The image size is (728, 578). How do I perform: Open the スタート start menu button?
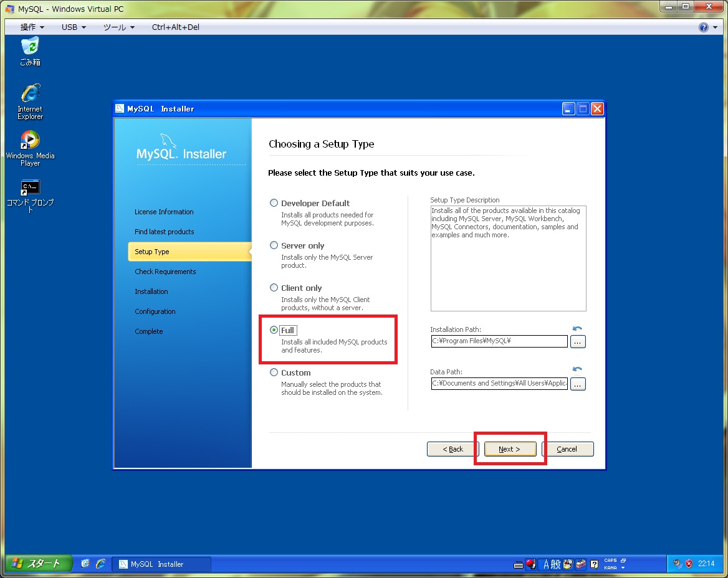click(39, 564)
